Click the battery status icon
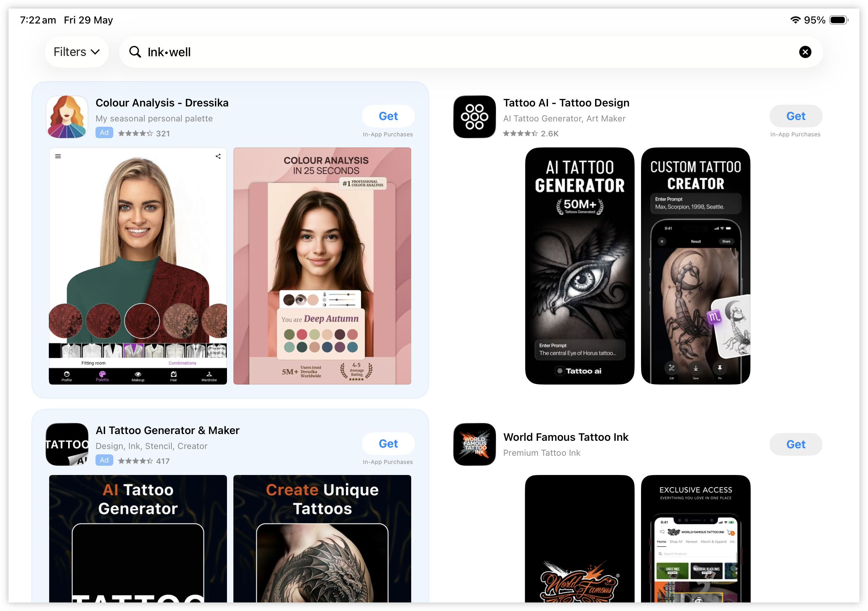 [x=839, y=20]
